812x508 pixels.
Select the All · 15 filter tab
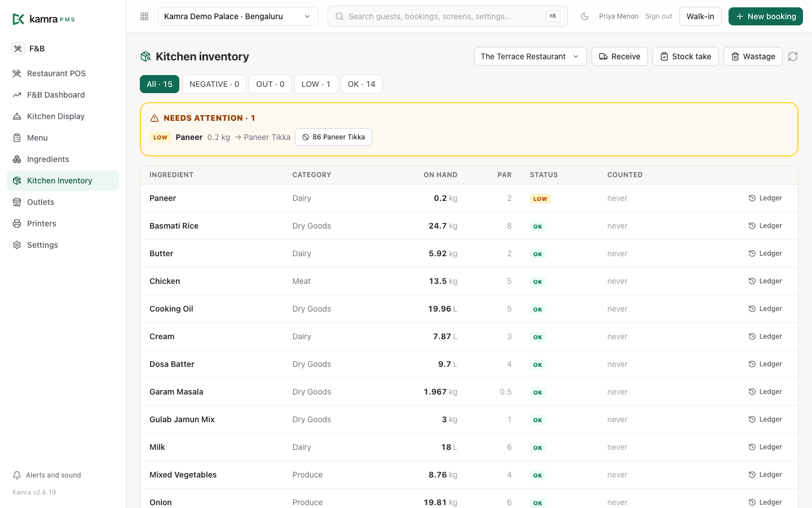coord(160,84)
